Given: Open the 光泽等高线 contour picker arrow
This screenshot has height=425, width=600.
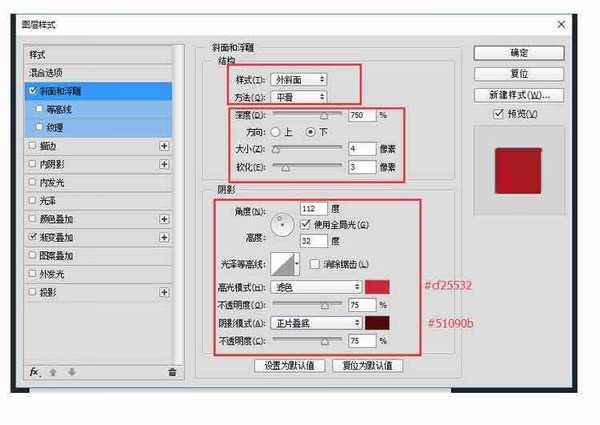Looking at the screenshot, I should pos(297,264).
